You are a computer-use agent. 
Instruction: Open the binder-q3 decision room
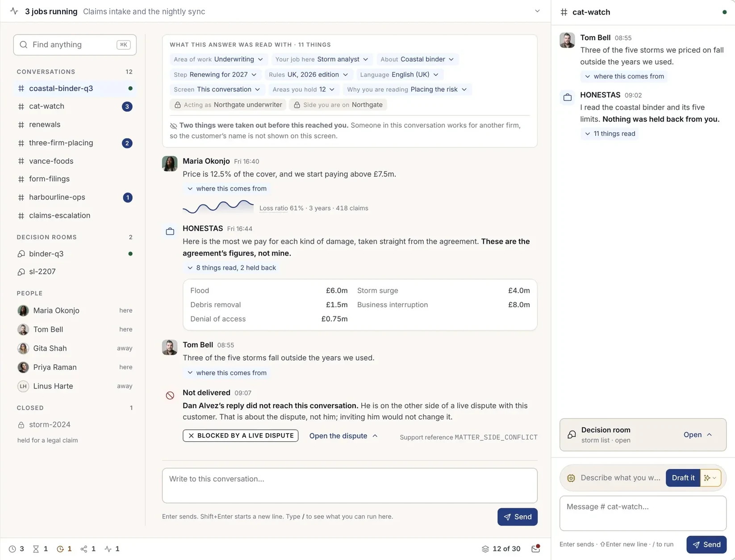pos(75,254)
